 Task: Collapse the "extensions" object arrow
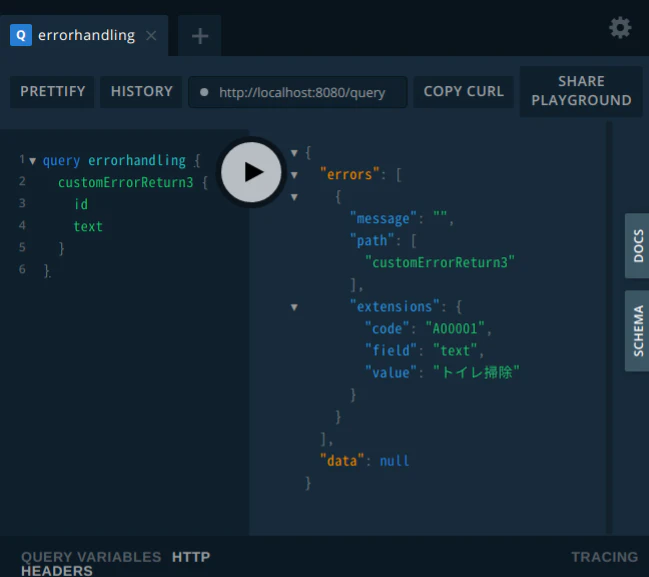[x=294, y=307]
